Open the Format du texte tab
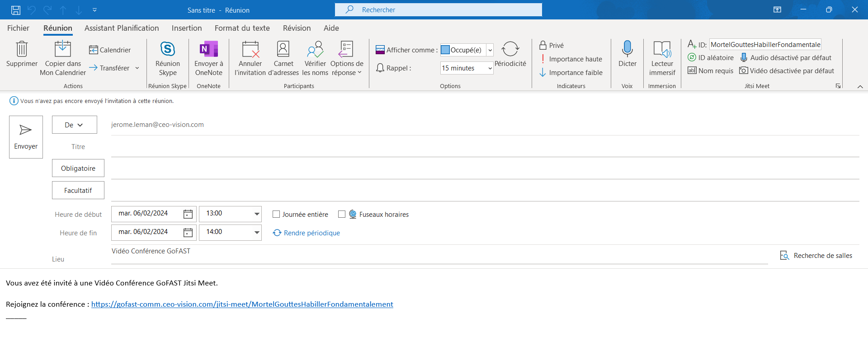Screen dimensions: 868x346 click(242, 28)
